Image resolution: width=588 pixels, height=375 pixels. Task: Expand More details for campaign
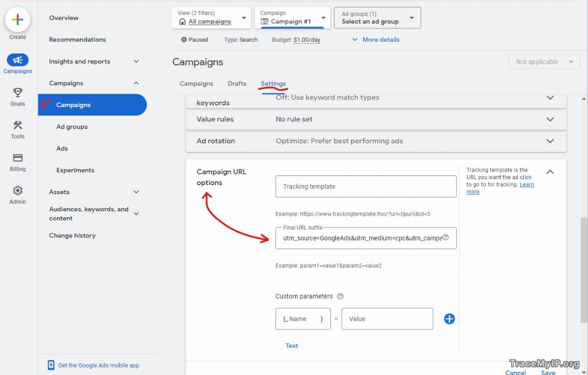[x=376, y=40]
